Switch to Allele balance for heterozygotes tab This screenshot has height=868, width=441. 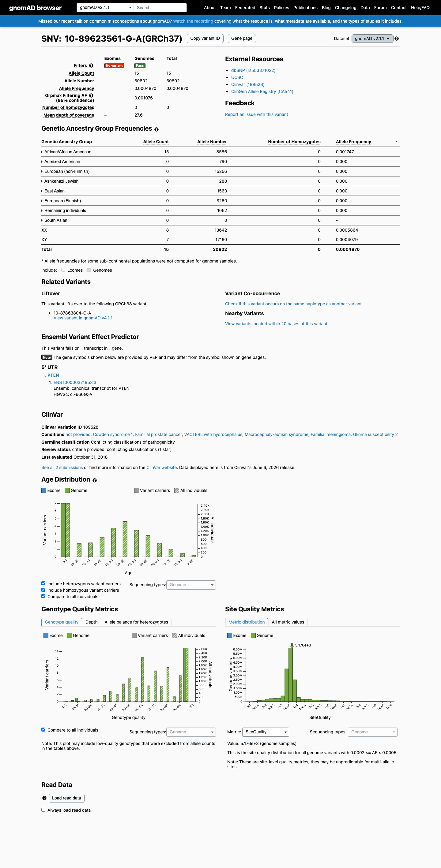136,622
